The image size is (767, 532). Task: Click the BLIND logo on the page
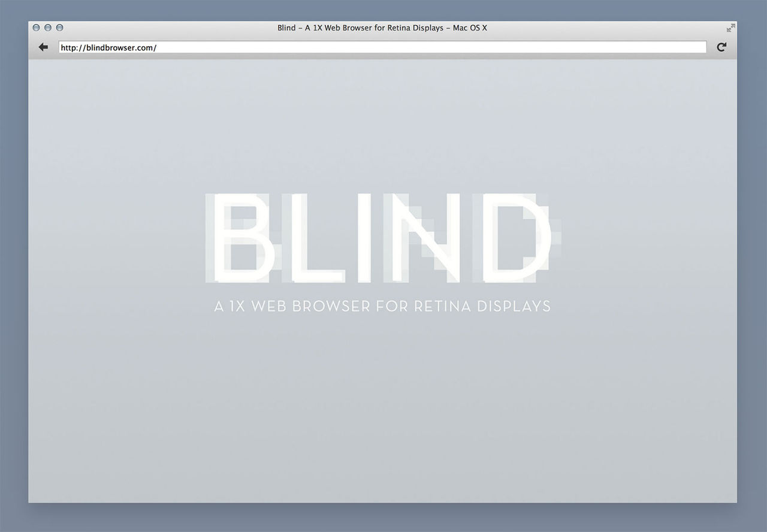point(383,238)
